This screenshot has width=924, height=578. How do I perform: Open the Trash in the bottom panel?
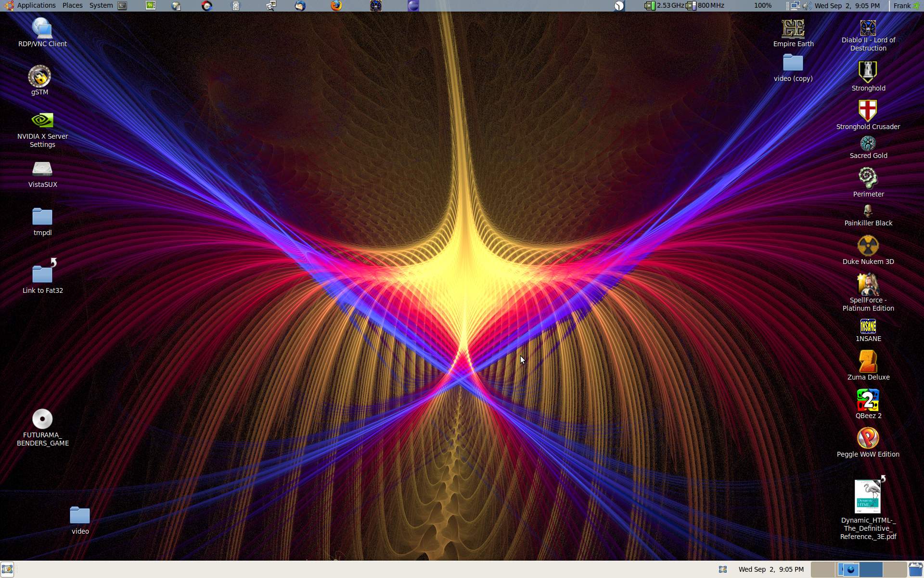pyautogui.click(x=915, y=569)
